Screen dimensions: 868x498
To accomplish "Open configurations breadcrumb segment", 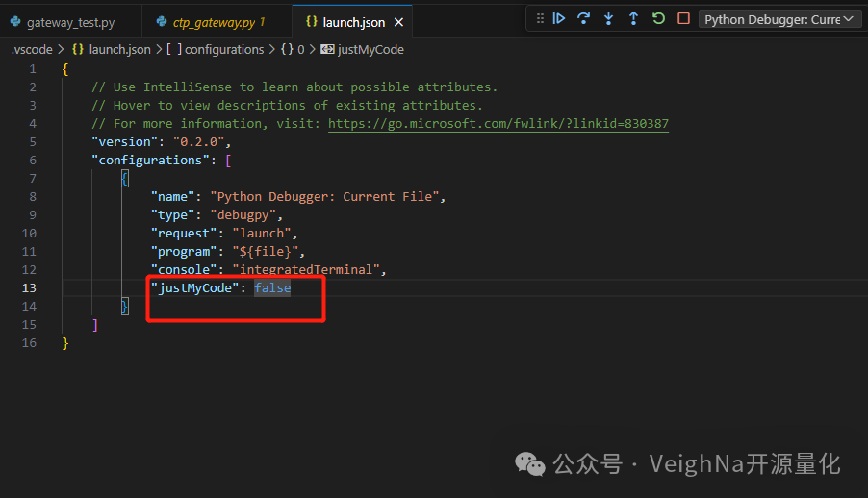I will 223,49.
